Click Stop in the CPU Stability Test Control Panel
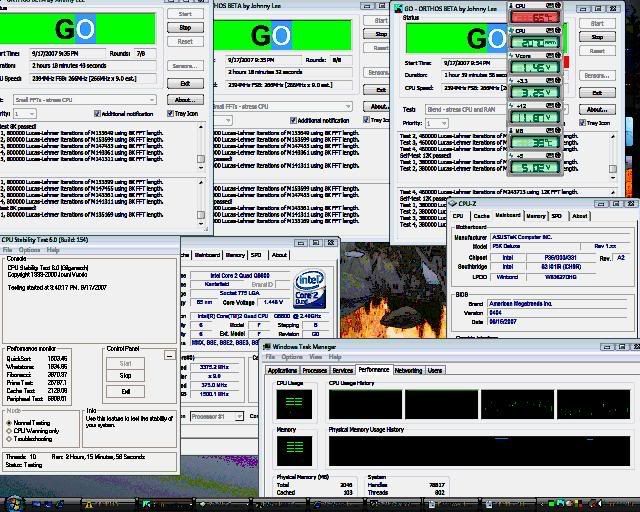640x512 pixels. click(x=125, y=376)
